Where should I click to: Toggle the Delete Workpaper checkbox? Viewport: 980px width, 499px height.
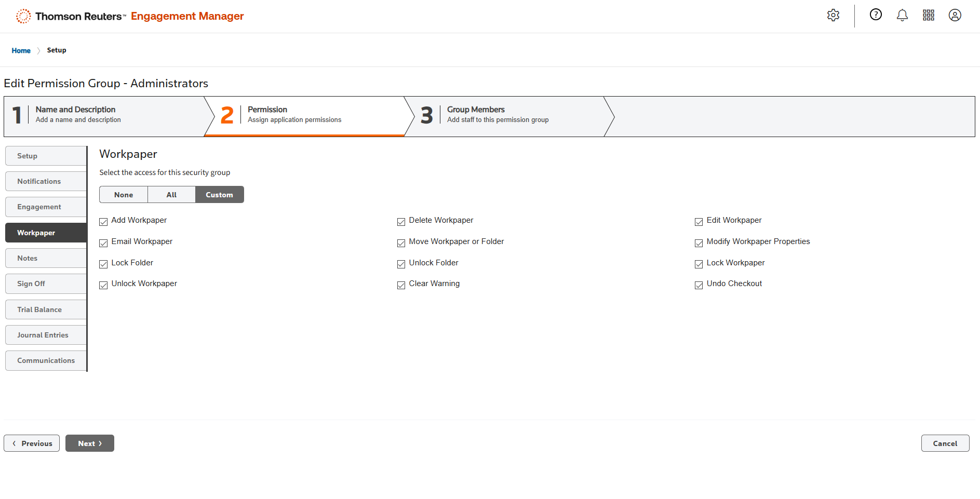(x=401, y=222)
